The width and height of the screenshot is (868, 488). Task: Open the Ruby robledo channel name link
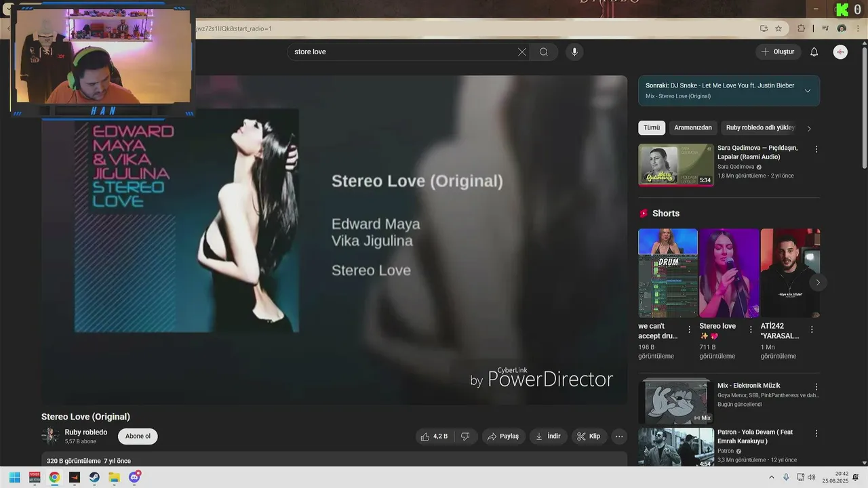(x=86, y=432)
